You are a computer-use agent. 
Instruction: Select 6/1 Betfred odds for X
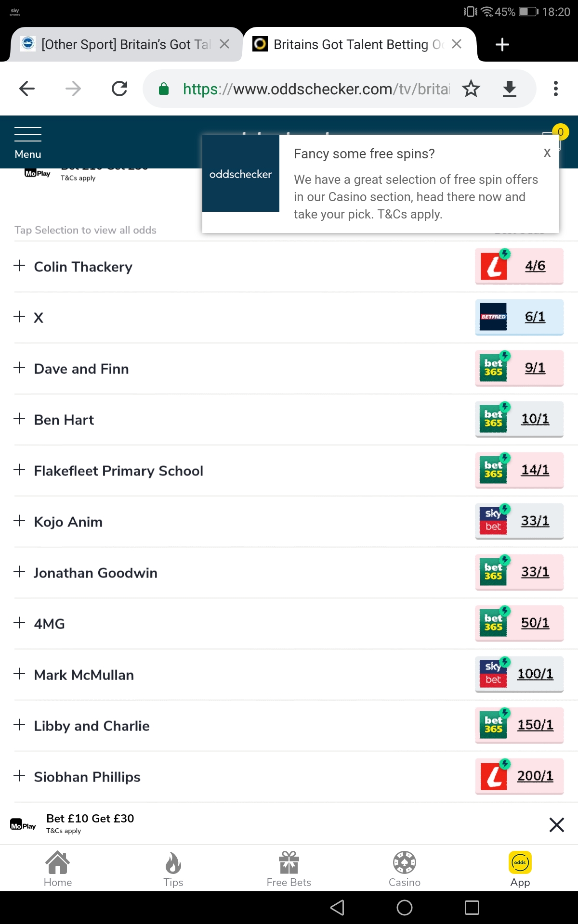519,317
